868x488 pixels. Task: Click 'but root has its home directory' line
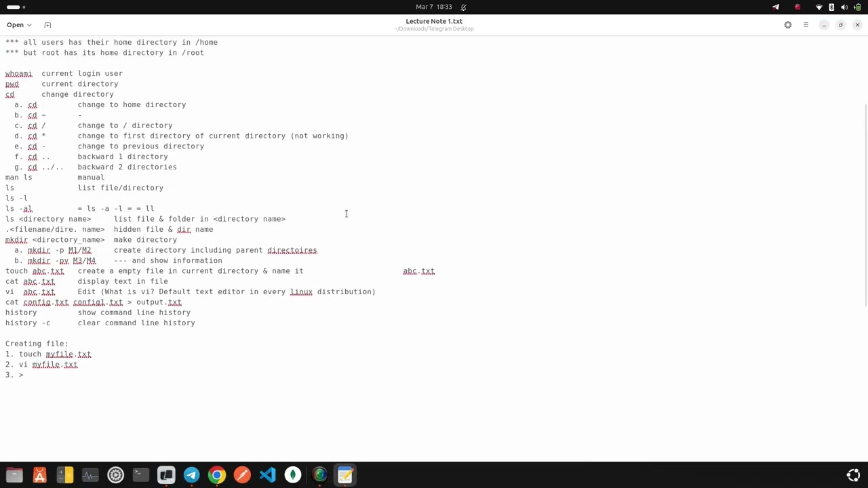click(x=104, y=53)
